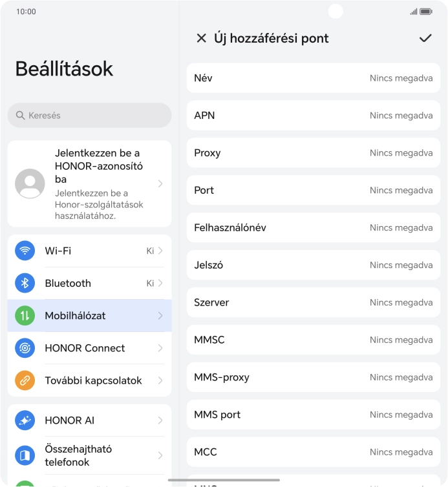Open HONOR Connect icon
The height and width of the screenshot is (487, 448).
(25, 348)
